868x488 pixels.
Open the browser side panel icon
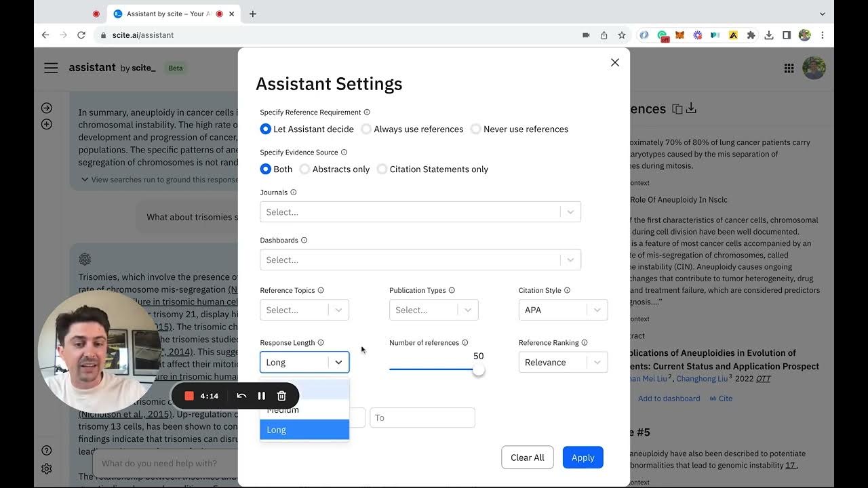(787, 35)
